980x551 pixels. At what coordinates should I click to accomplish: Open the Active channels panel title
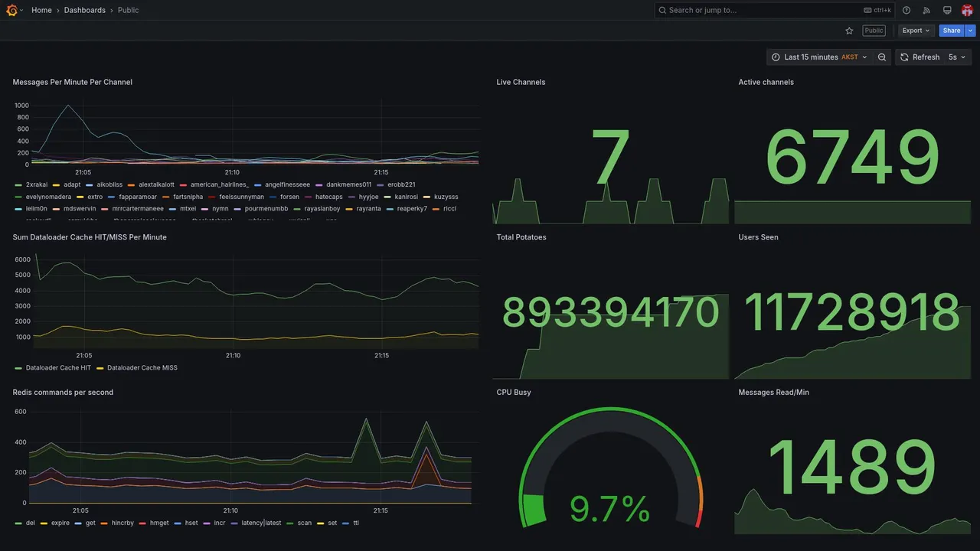point(766,82)
